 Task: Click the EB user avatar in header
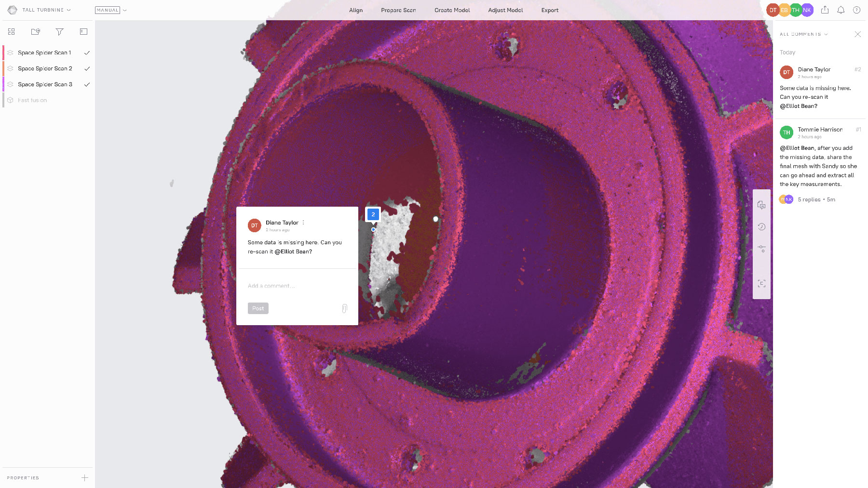(784, 10)
